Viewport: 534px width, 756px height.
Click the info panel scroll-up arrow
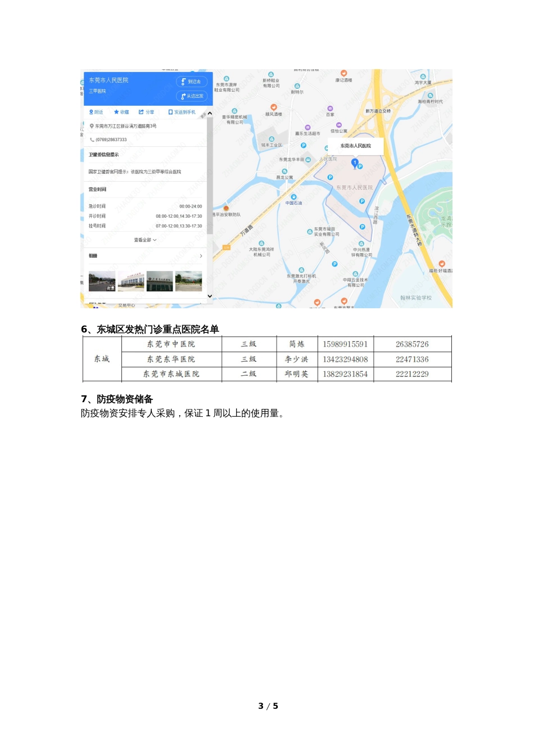[x=210, y=114]
